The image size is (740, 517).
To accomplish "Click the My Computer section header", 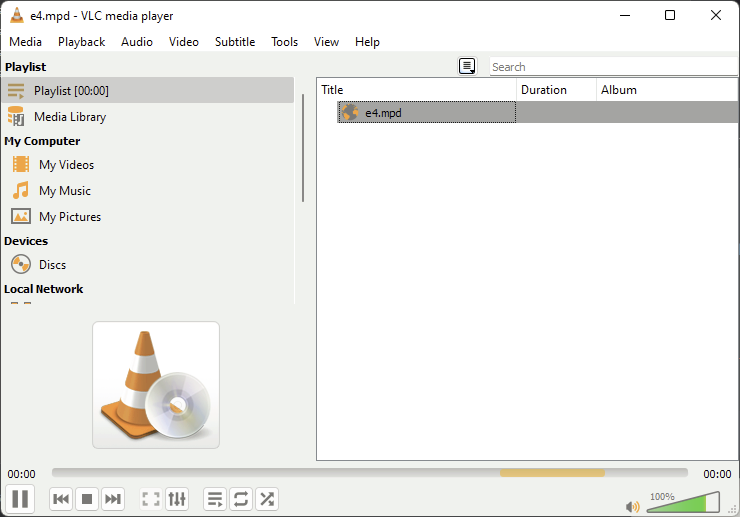I will pyautogui.click(x=42, y=141).
